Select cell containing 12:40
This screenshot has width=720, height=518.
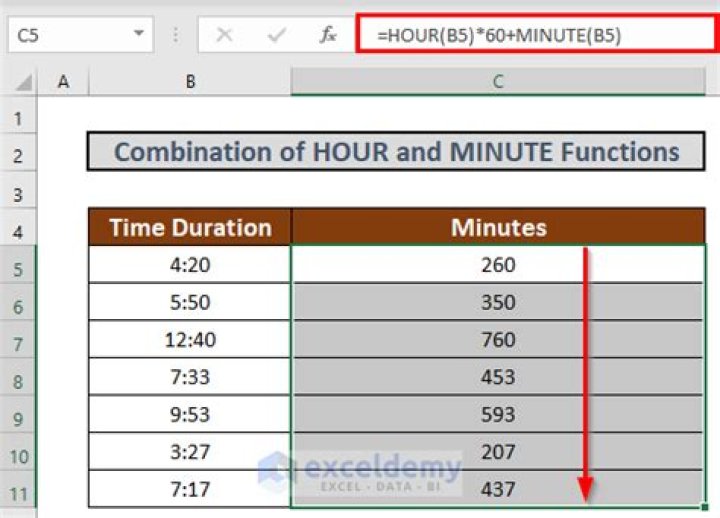click(x=190, y=340)
